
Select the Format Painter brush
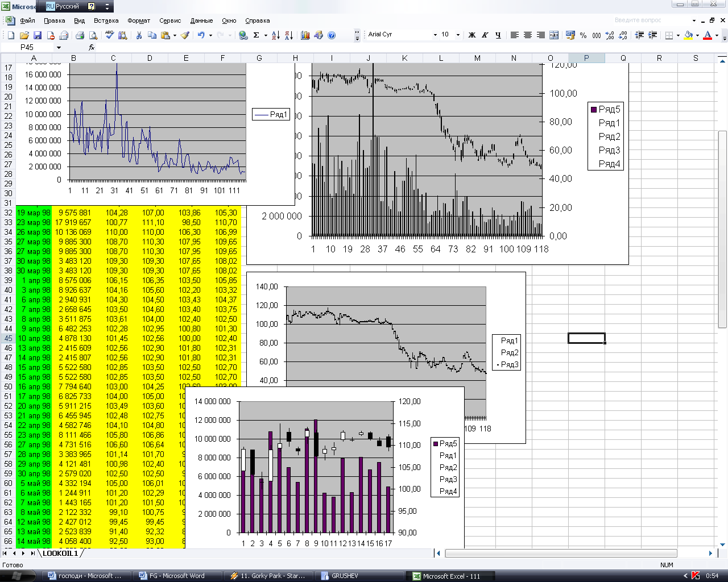[185, 35]
